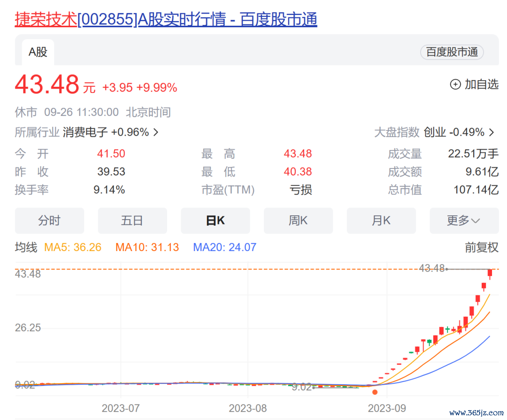Viewport: 507px width, 420px height.
Task: Click the MA5: 36.26 indicator
Action: pyautogui.click(x=73, y=247)
